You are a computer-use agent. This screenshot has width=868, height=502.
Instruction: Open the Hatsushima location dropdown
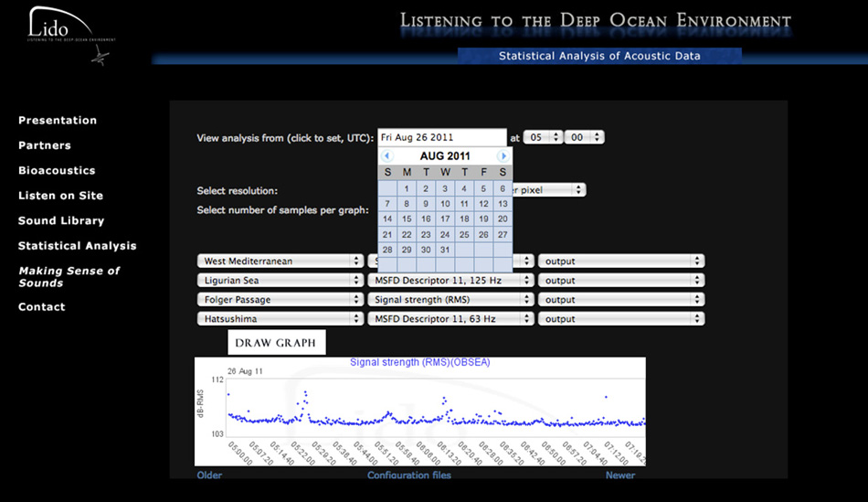(280, 319)
